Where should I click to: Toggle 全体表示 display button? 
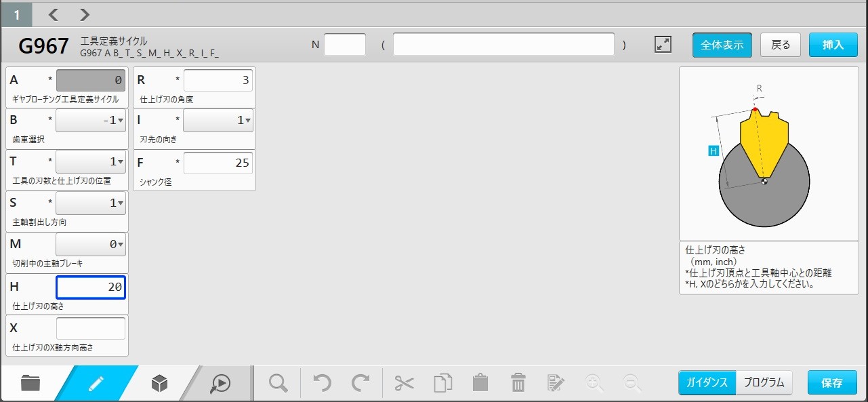click(722, 45)
